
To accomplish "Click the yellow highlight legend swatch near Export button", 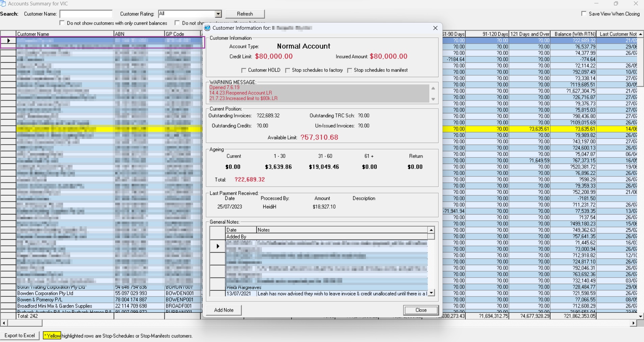I will tap(51, 335).
